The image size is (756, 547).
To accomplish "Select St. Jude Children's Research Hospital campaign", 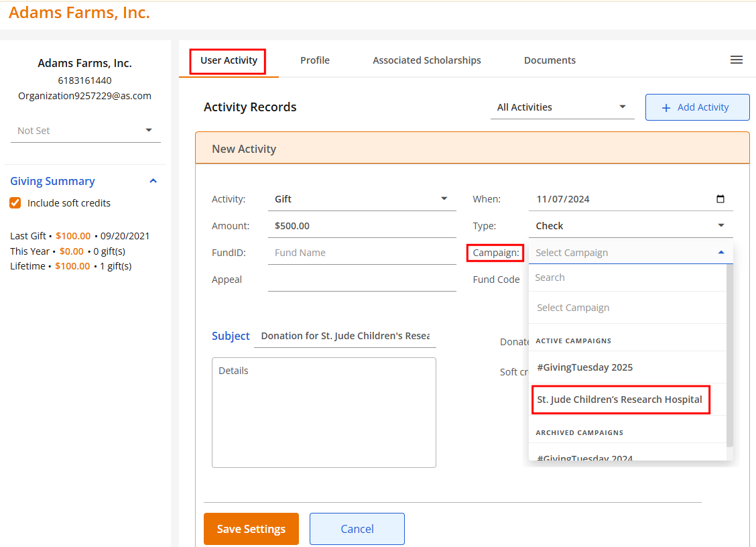I will coord(619,400).
